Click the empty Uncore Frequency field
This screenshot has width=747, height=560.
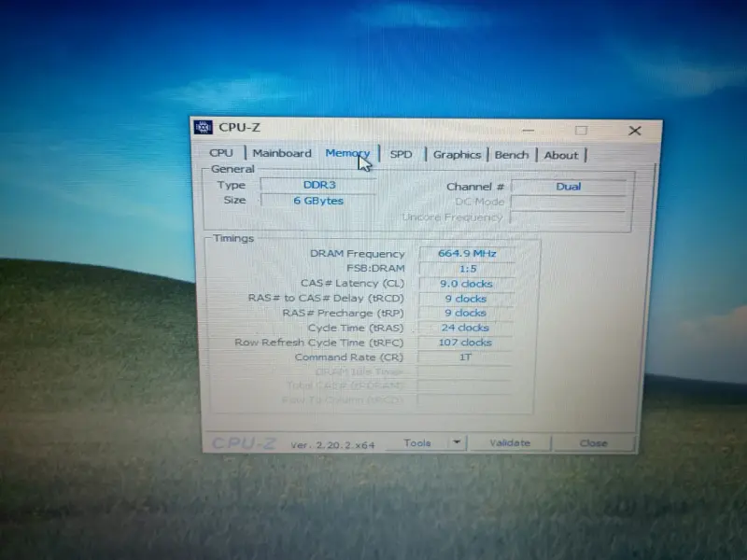(568, 217)
